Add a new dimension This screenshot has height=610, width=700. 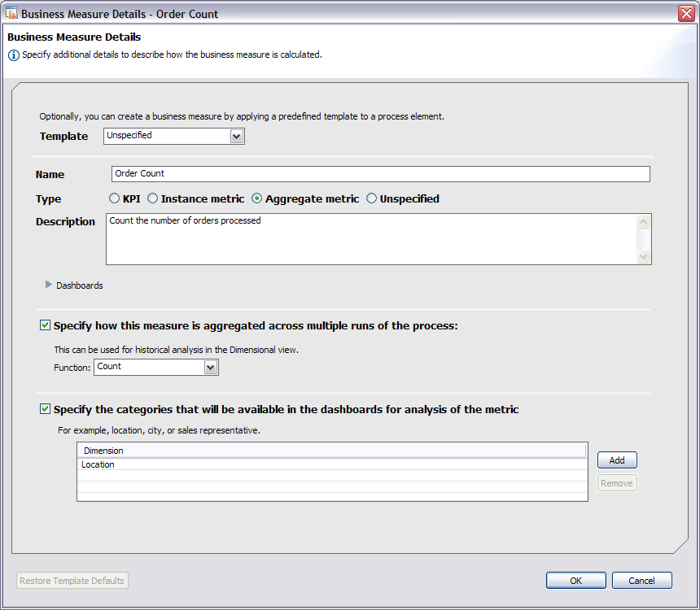(x=617, y=460)
